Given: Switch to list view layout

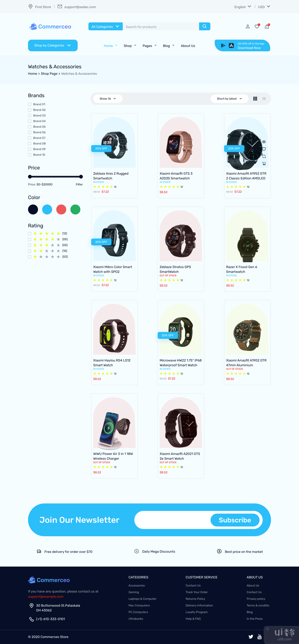Looking at the screenshot, I should [x=264, y=99].
